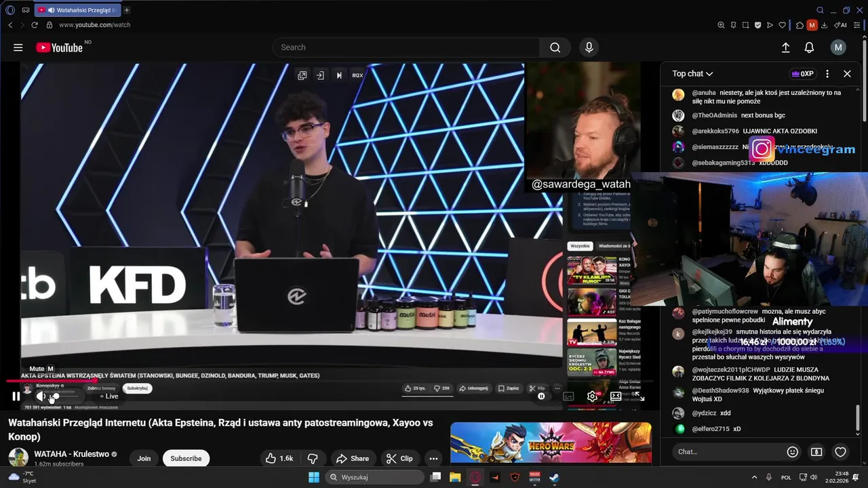Screen dimensions: 868x488
Task: Dislike the video
Action: tap(313, 458)
